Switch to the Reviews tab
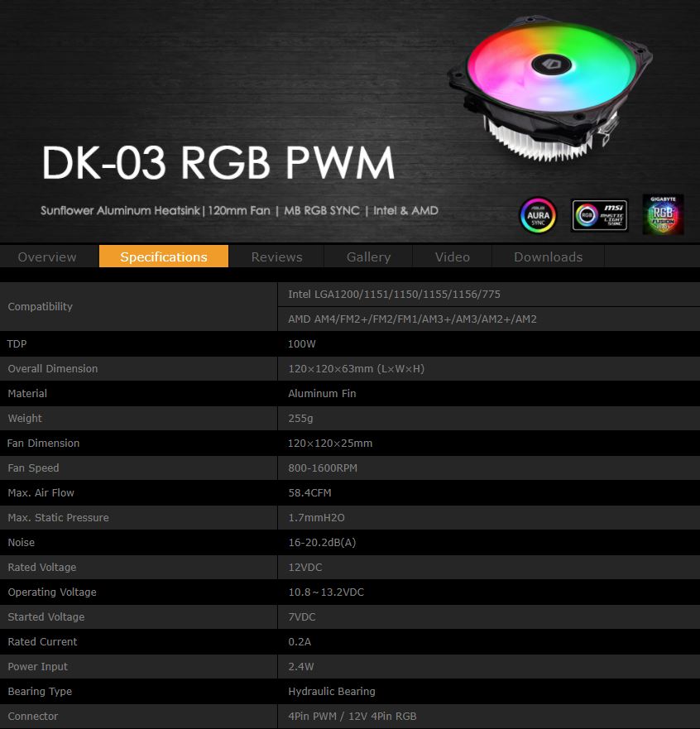Image resolution: width=700 pixels, height=729 pixels. [276, 257]
